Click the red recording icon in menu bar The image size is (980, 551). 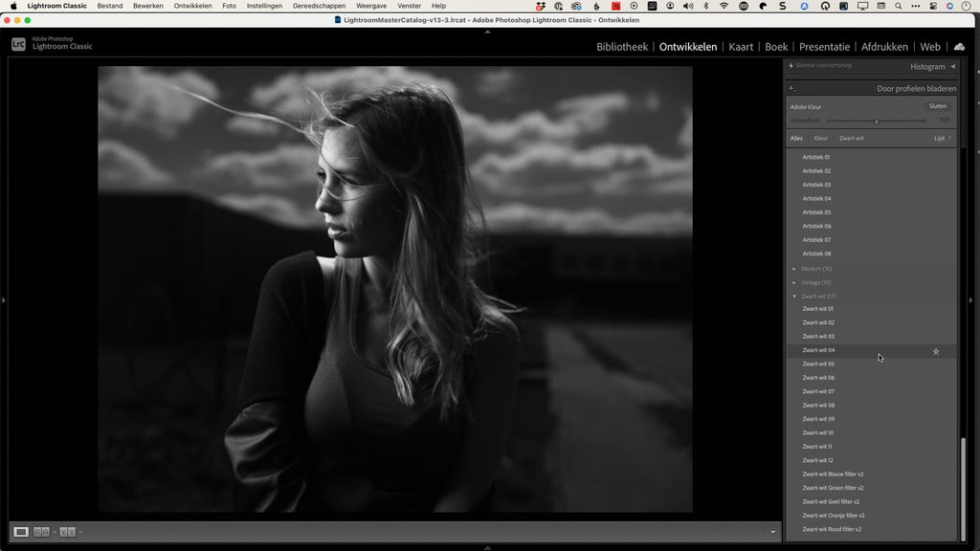[x=615, y=6]
